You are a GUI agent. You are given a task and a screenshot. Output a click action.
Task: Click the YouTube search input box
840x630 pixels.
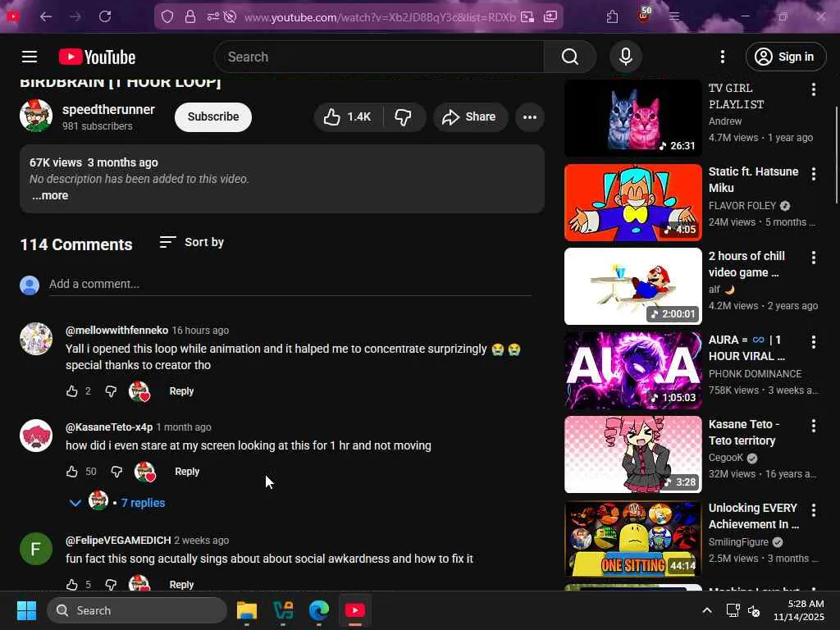point(379,57)
